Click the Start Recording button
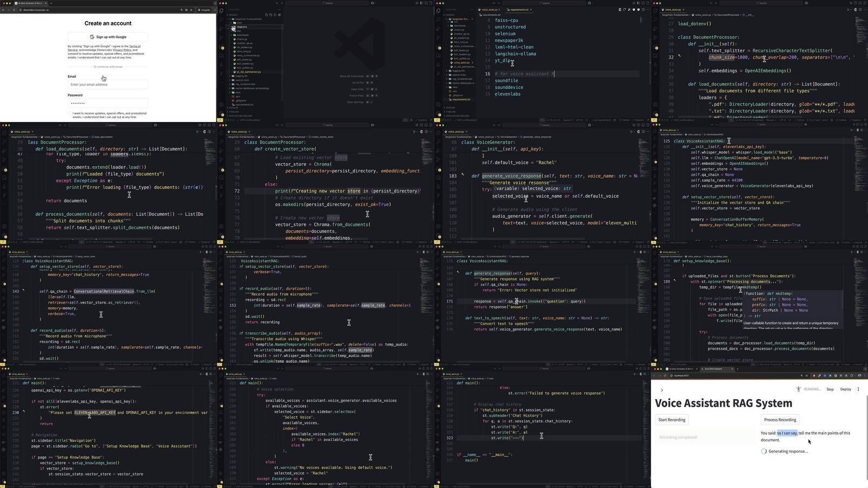868x488 pixels. click(672, 420)
